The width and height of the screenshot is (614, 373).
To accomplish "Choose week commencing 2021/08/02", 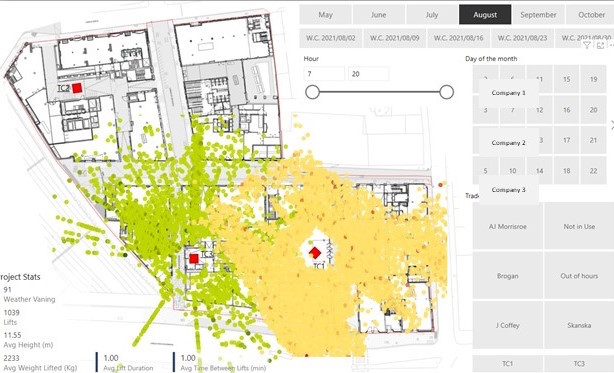I will pos(330,38).
